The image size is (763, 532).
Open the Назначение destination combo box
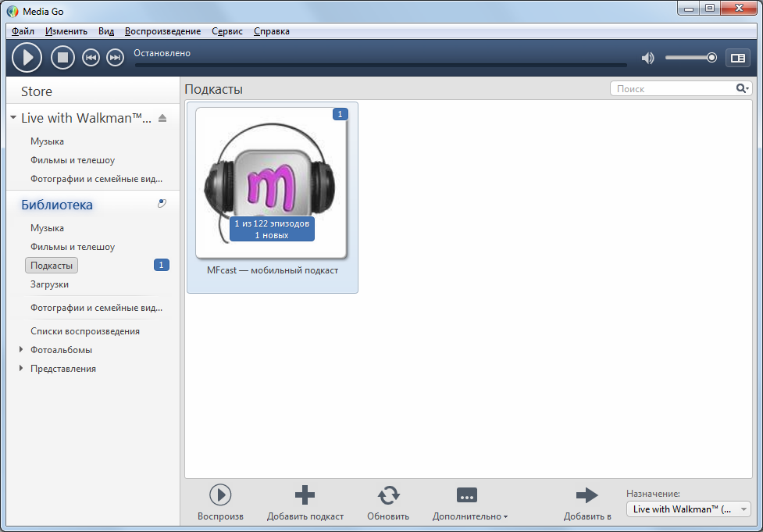coord(688,509)
